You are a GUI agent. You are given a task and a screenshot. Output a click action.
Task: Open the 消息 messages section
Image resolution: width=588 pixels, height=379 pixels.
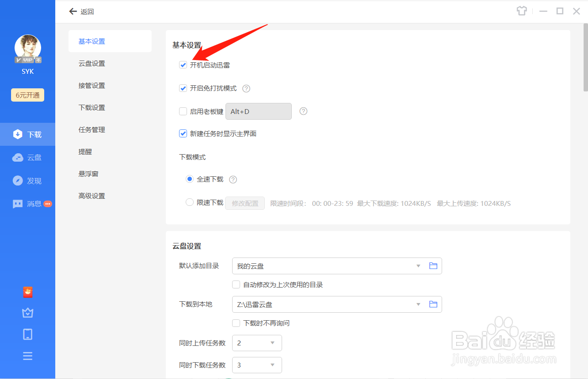(x=27, y=204)
